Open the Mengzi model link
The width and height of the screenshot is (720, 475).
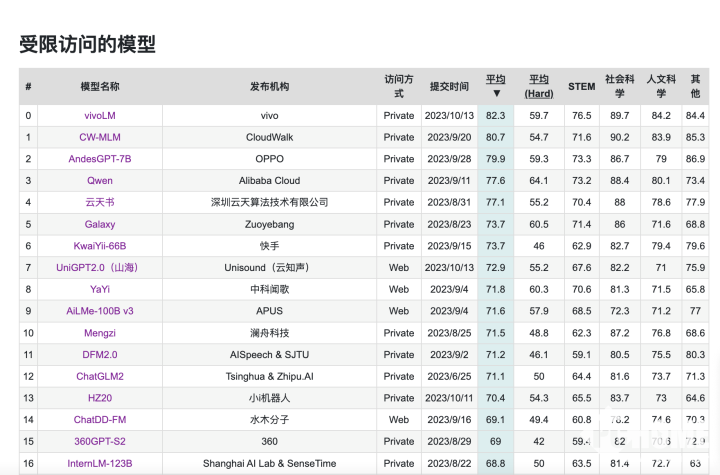100,333
